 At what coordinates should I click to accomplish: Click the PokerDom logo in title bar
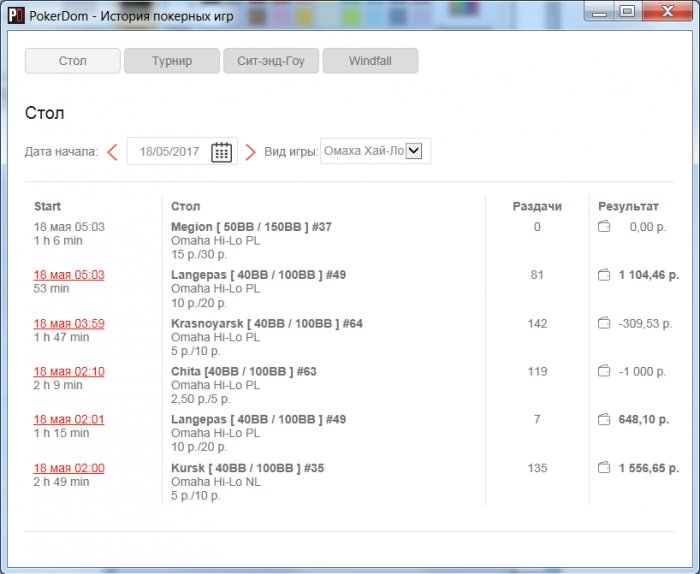click(x=16, y=16)
